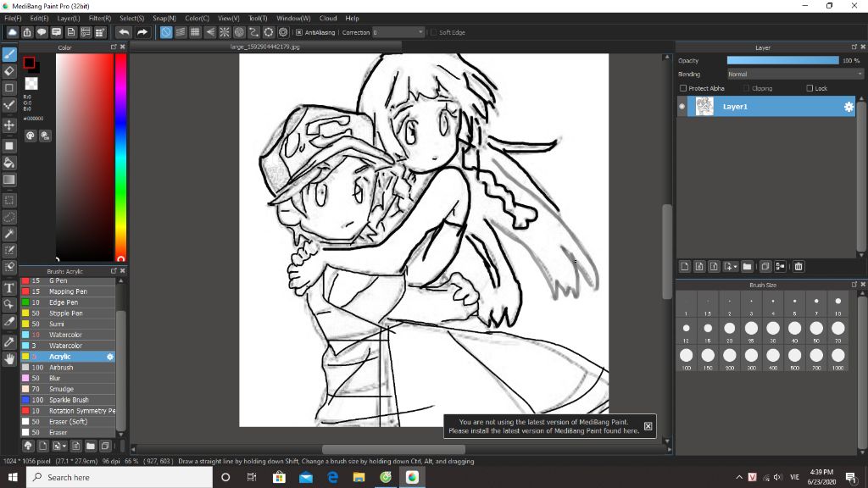This screenshot has width=868, height=488.
Task: Select the Eraser tool in the left toolbar
Action: 9,71
